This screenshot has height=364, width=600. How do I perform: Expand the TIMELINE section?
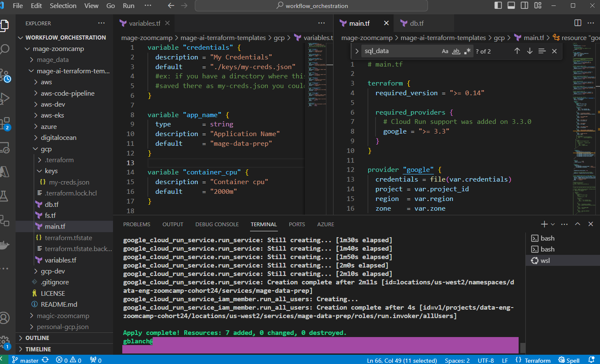click(x=65, y=349)
